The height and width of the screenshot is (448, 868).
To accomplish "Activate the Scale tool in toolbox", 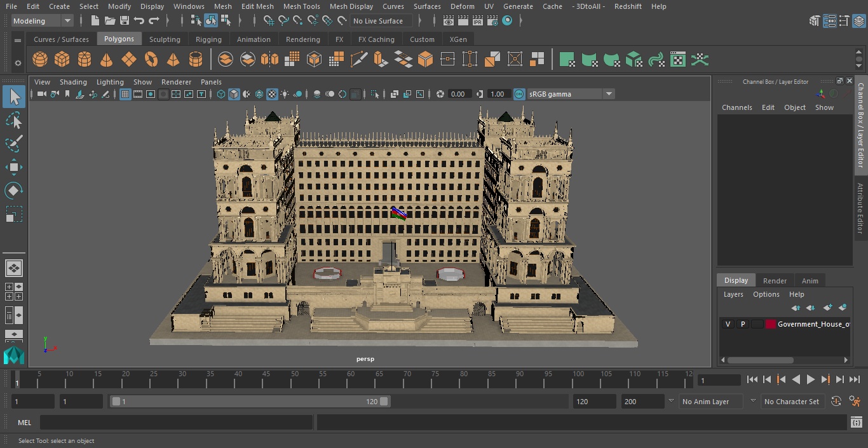I will [x=14, y=214].
